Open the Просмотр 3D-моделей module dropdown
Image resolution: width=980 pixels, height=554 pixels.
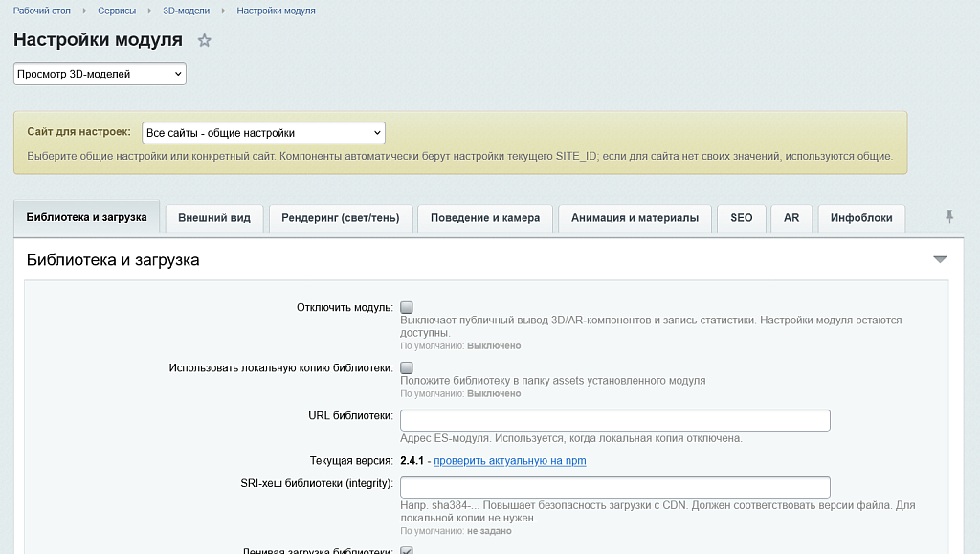pyautogui.click(x=100, y=74)
